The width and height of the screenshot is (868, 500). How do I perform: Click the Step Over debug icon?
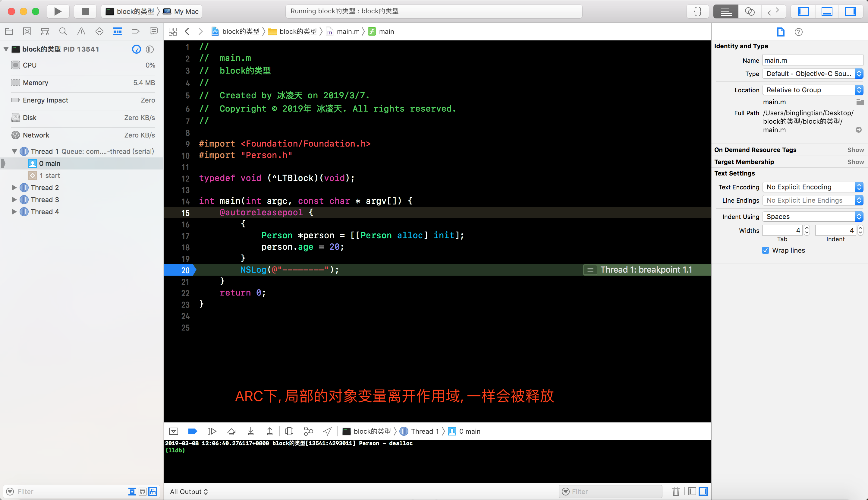[x=231, y=431]
